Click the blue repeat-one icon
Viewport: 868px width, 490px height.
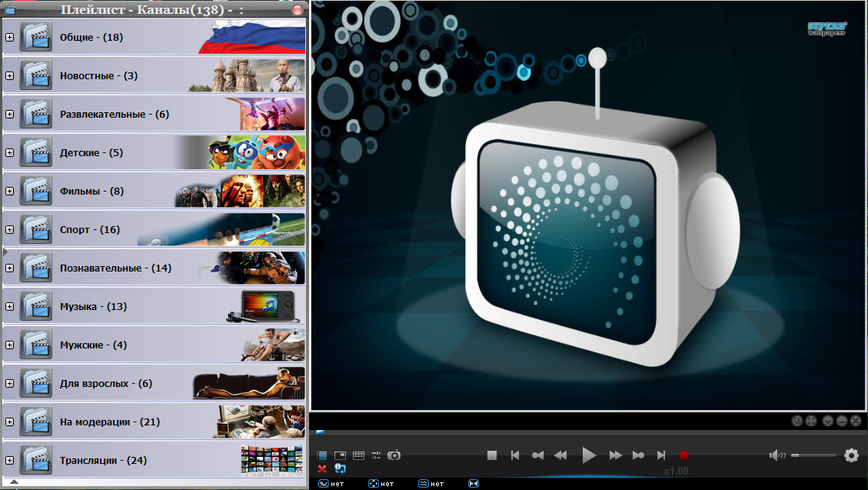(x=340, y=468)
